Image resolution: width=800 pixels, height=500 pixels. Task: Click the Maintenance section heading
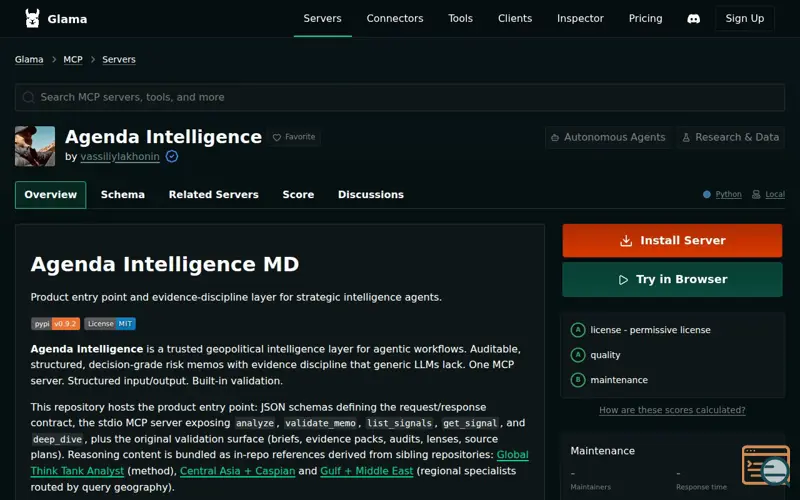(603, 451)
